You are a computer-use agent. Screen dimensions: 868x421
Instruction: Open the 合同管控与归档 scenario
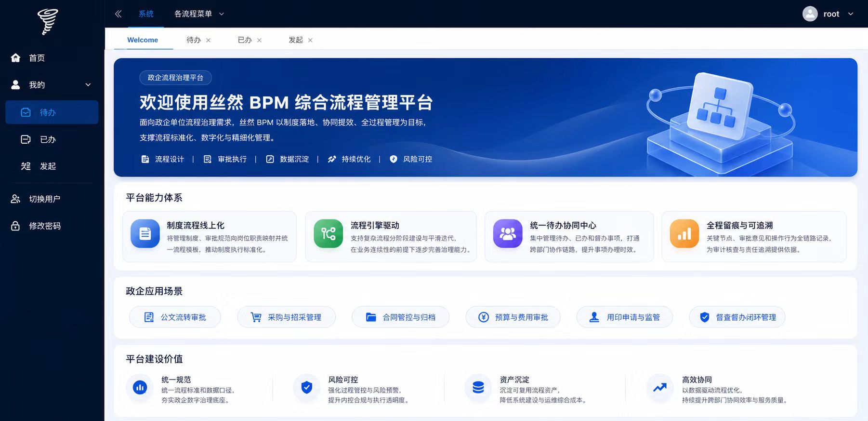click(x=400, y=317)
